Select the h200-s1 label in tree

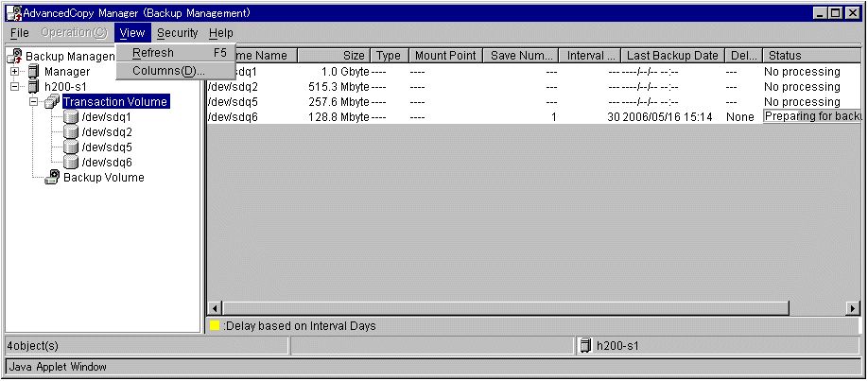65,86
